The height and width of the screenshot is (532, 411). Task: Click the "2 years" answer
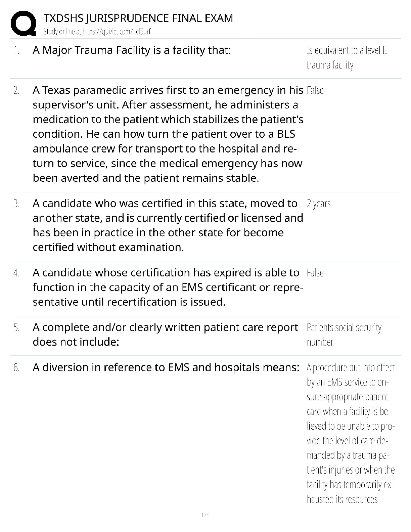(x=318, y=204)
